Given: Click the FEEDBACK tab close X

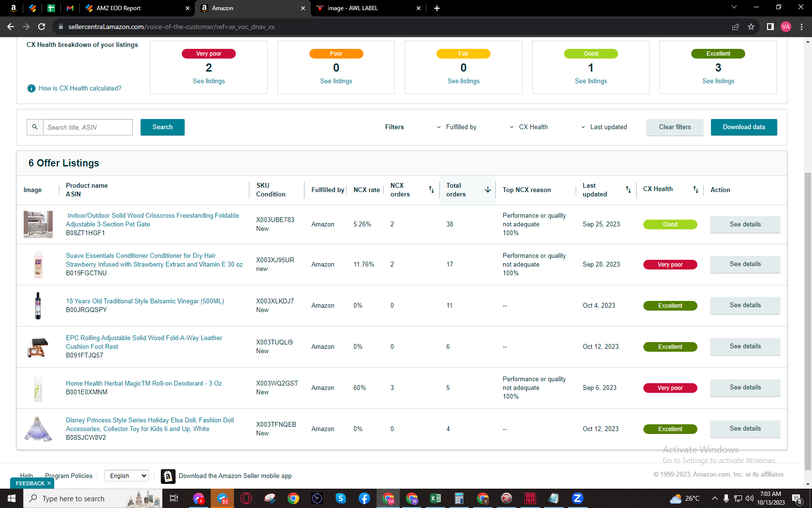Looking at the screenshot, I should pos(49,483).
